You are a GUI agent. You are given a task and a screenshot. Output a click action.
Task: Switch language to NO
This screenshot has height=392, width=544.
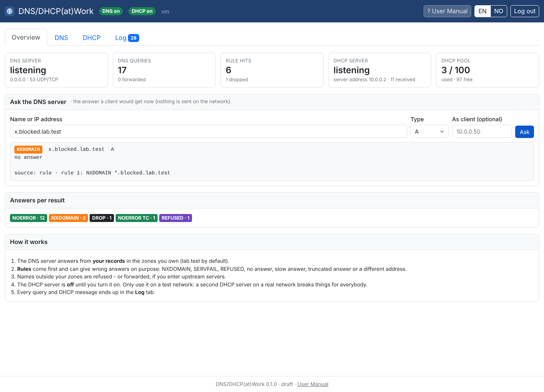pyautogui.click(x=499, y=11)
